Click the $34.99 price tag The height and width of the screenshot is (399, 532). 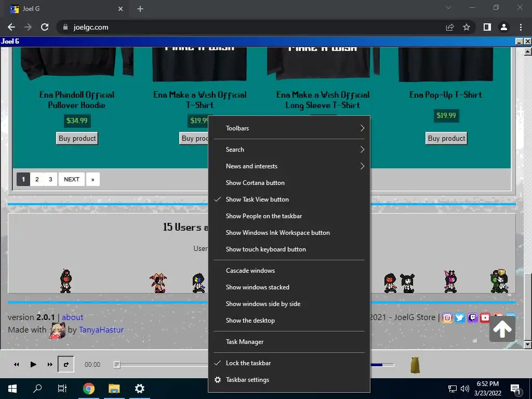click(x=77, y=121)
